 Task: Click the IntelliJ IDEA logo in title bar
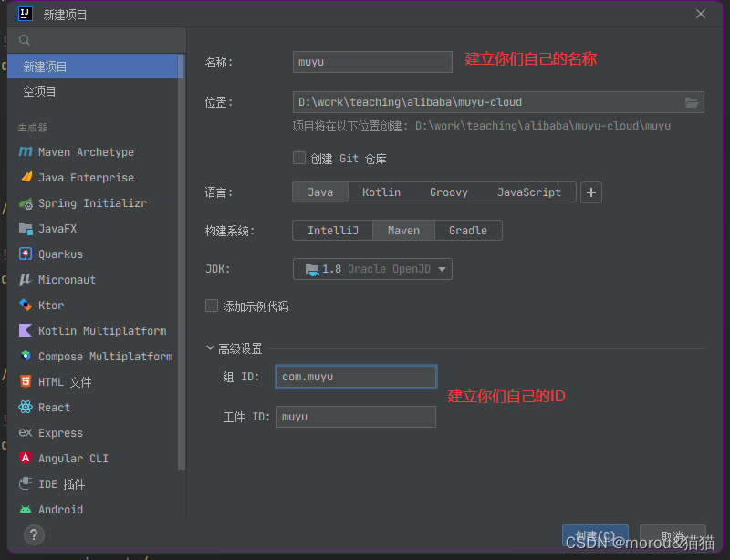coord(26,14)
